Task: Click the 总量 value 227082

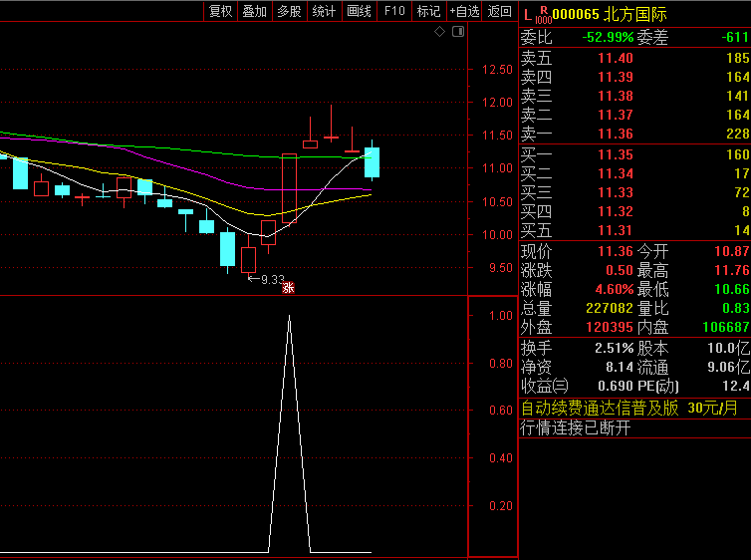Action: pos(610,308)
